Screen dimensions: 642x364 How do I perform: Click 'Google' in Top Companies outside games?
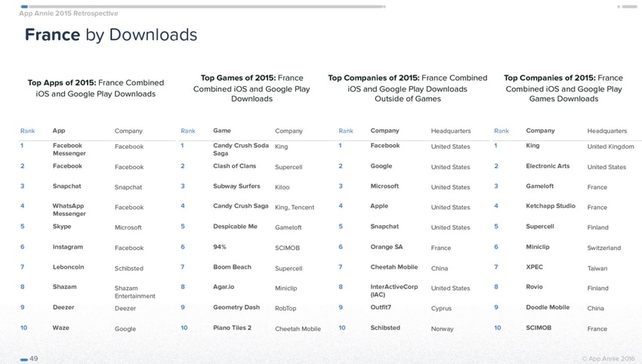point(381,166)
